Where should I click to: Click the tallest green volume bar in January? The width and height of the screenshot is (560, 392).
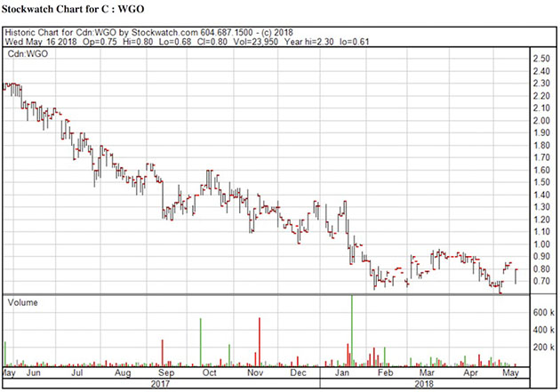click(352, 329)
